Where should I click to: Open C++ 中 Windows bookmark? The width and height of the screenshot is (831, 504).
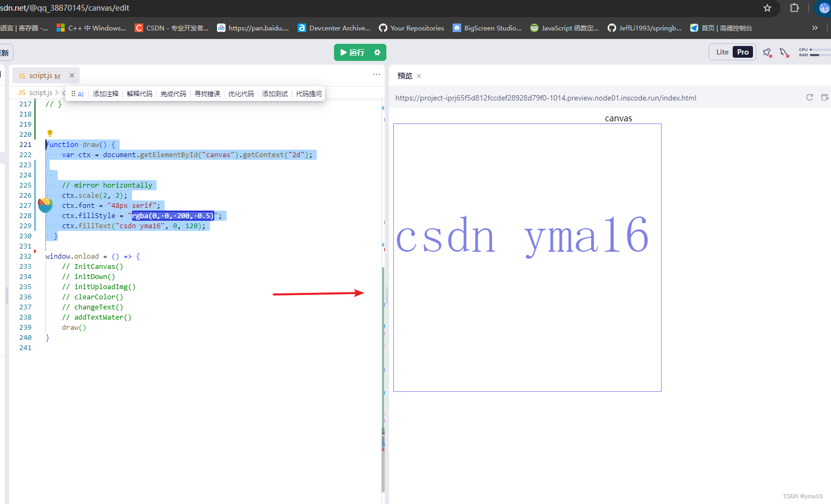(x=91, y=28)
